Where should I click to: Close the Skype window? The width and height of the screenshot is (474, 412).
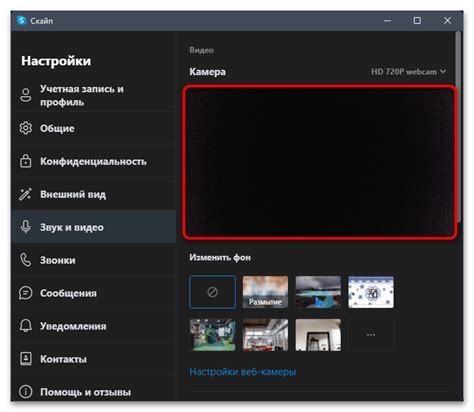click(x=447, y=21)
